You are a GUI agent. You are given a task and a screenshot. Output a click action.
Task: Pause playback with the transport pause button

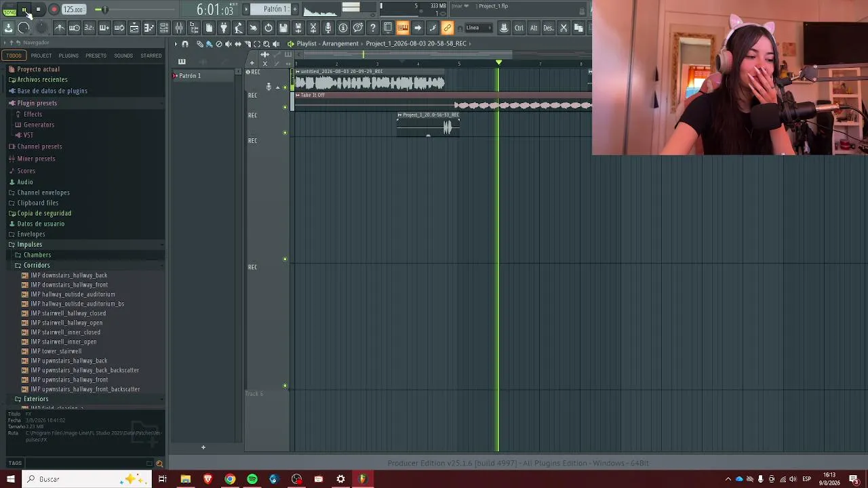[24, 9]
